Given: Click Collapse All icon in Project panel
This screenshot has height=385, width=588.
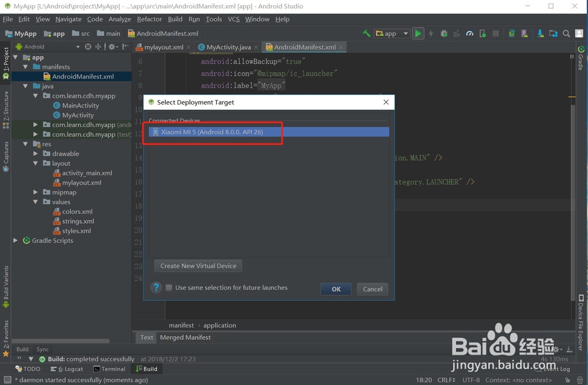Looking at the screenshot, I should click(98, 46).
